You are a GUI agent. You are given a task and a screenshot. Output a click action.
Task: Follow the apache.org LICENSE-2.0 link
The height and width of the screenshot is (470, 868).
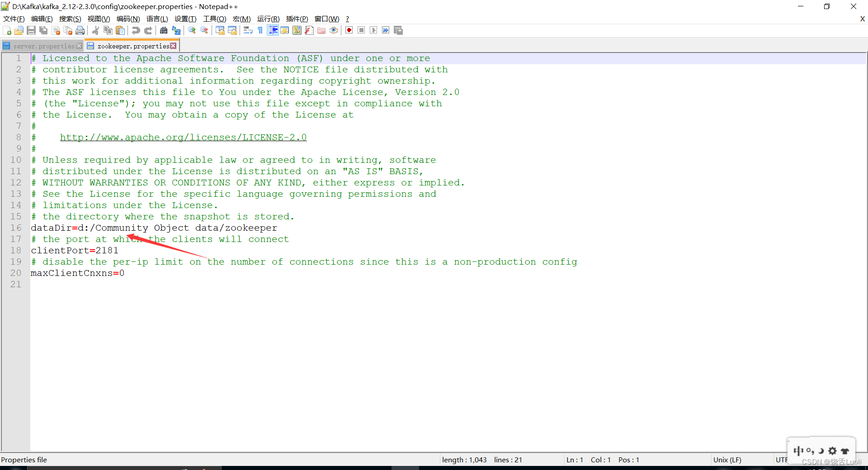coord(184,137)
